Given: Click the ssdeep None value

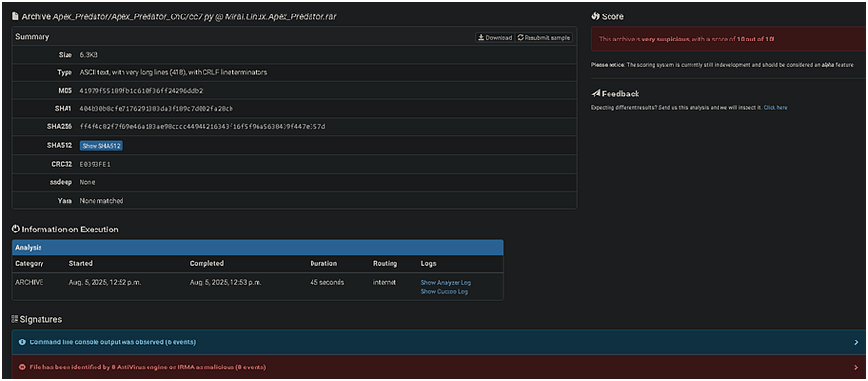Looking at the screenshot, I should pyautogui.click(x=88, y=182).
